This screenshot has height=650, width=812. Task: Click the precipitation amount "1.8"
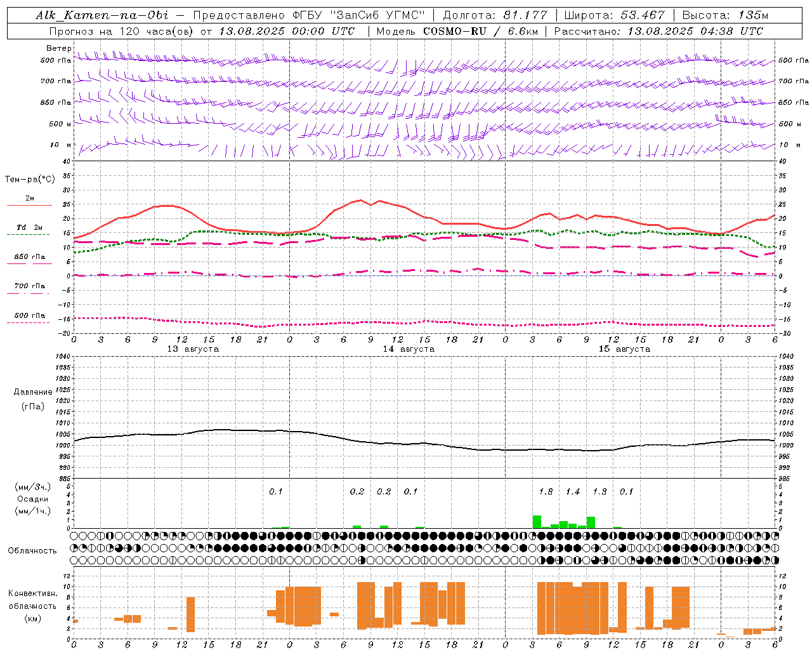[x=546, y=491]
